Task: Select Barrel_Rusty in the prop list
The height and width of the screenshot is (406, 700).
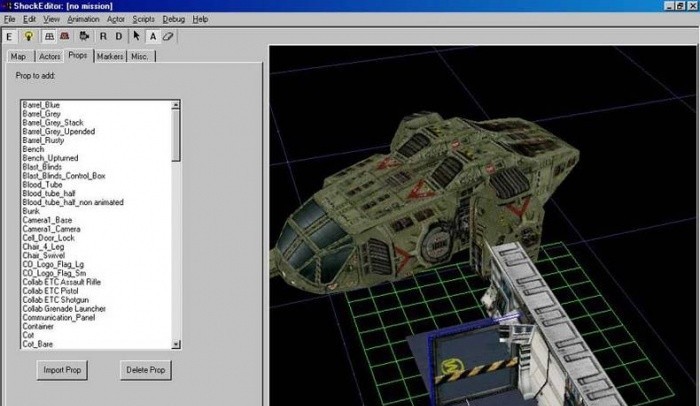Action: tap(43, 140)
